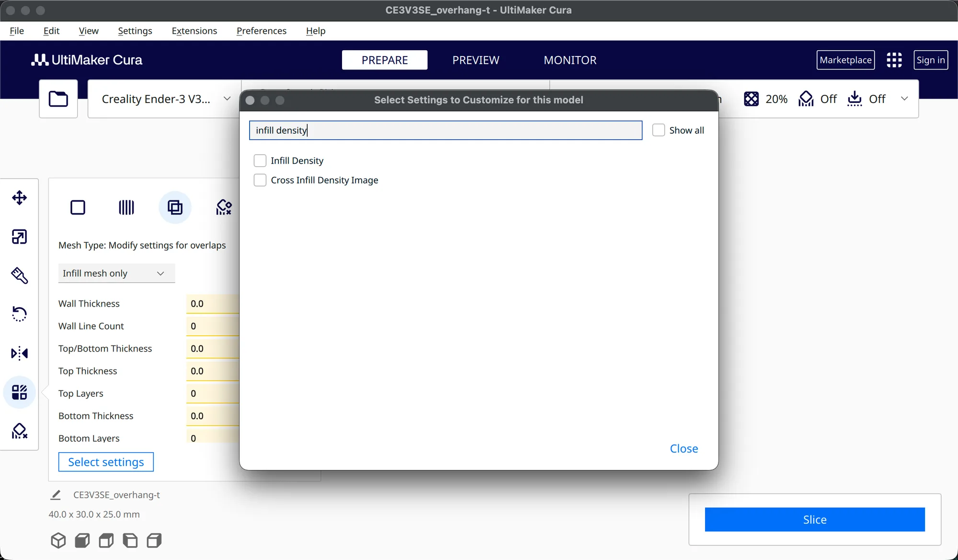The width and height of the screenshot is (958, 560).
Task: Choose Don't support overlaps mesh icon
Action: (x=224, y=207)
